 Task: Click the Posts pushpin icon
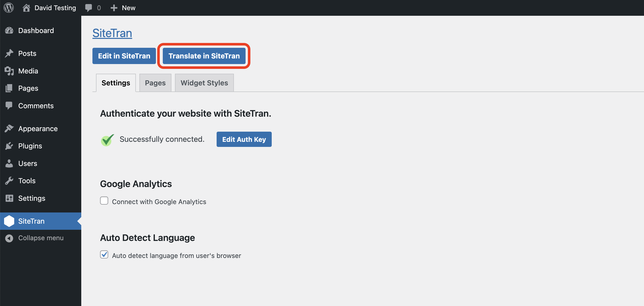(x=9, y=53)
